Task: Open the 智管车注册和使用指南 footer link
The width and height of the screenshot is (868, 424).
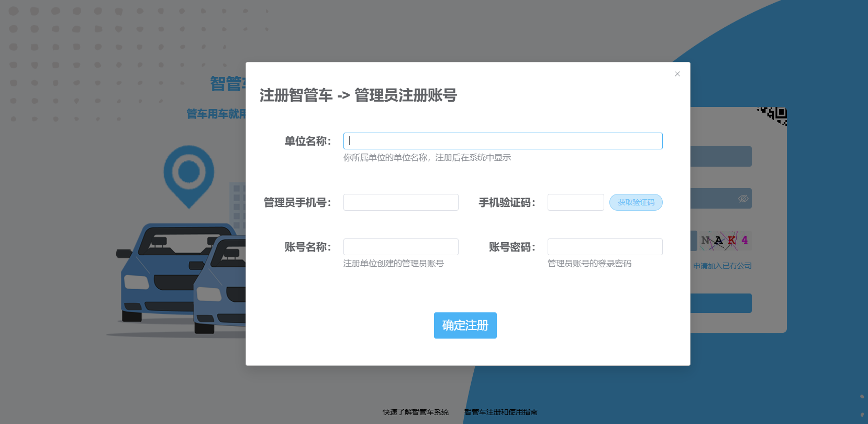Action: [x=500, y=412]
